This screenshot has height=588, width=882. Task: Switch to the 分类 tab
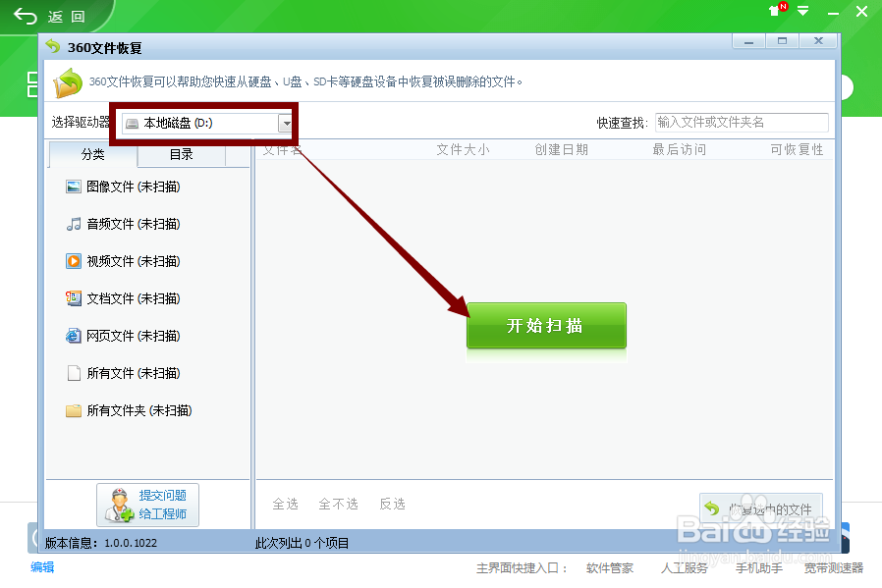pyautogui.click(x=93, y=154)
